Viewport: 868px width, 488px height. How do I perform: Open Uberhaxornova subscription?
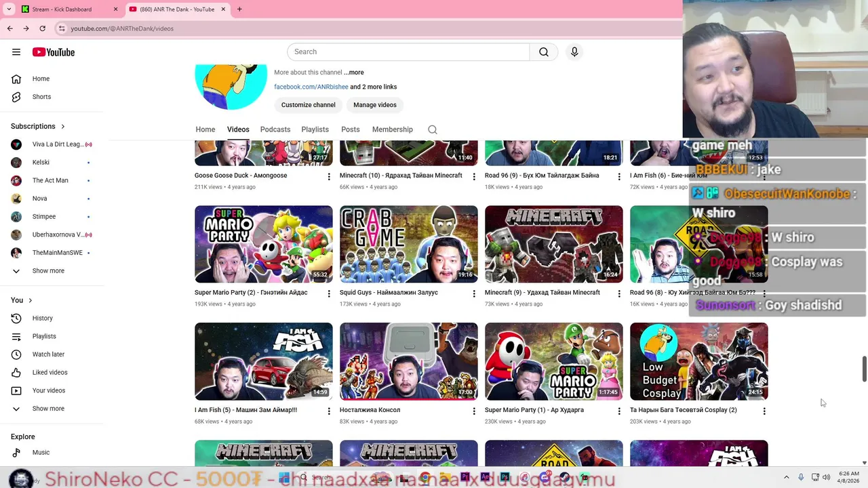[x=53, y=235]
